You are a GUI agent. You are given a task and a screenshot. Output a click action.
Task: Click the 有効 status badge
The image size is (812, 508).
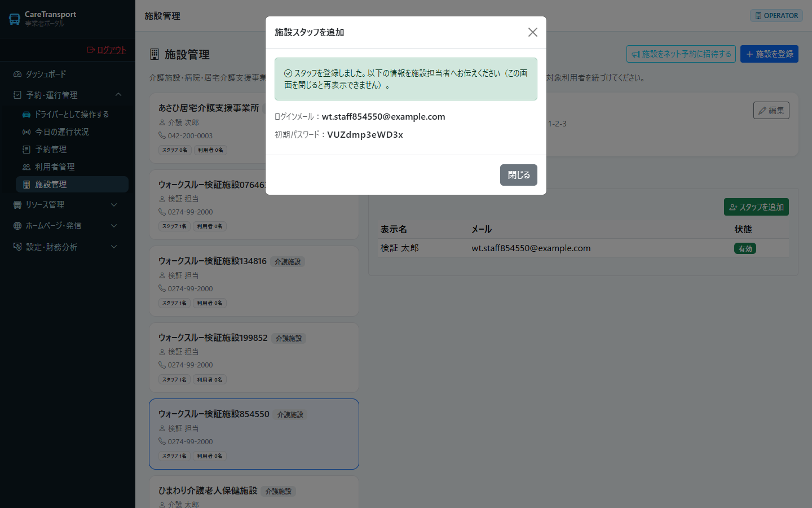point(745,248)
